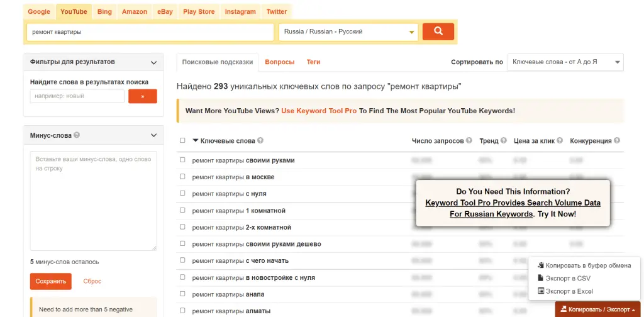This screenshot has width=644, height=317.
Task: Focus the 'например: новый' filter input
Action: click(77, 96)
